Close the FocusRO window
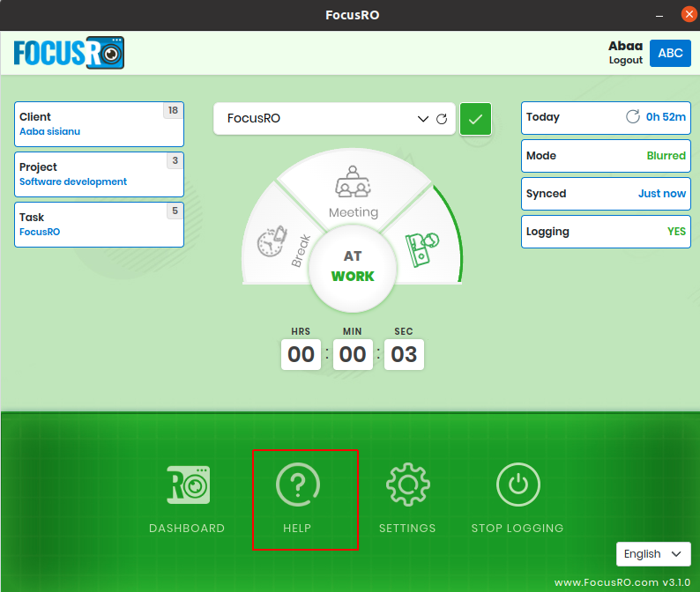The width and height of the screenshot is (700, 592). [x=689, y=14]
